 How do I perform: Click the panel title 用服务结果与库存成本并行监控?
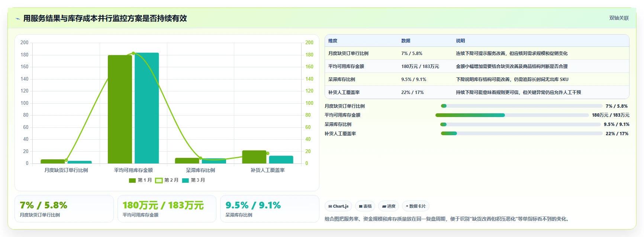tap(105, 18)
